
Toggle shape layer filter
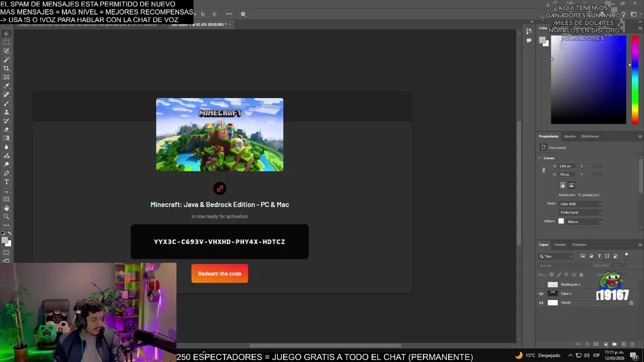pyautogui.click(x=607, y=256)
